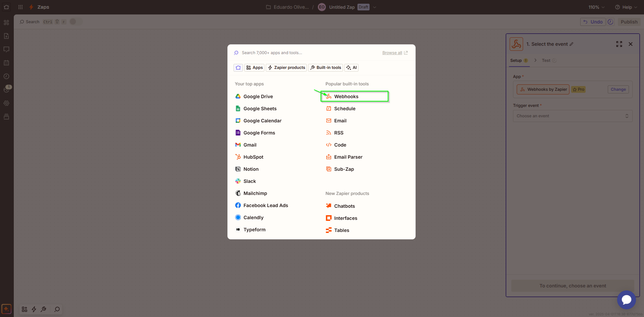This screenshot has height=317, width=644.
Task: Select the Built-in tools filter tab
Action: coord(326,68)
